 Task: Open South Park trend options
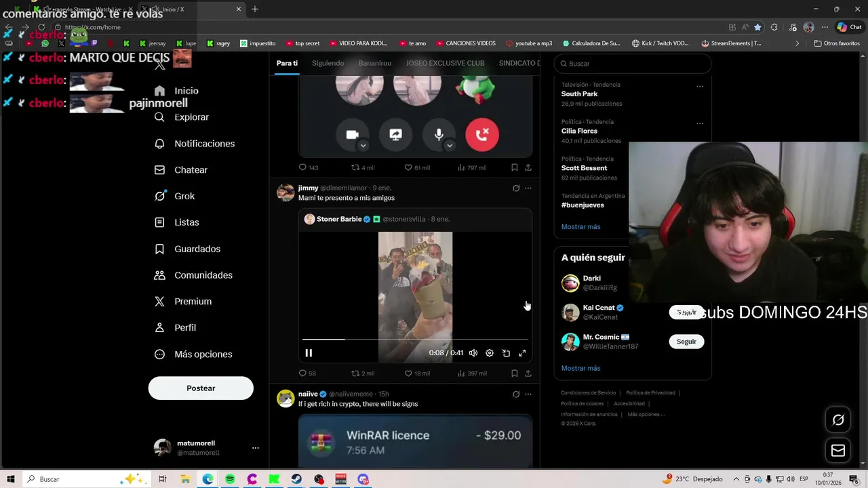(700, 86)
